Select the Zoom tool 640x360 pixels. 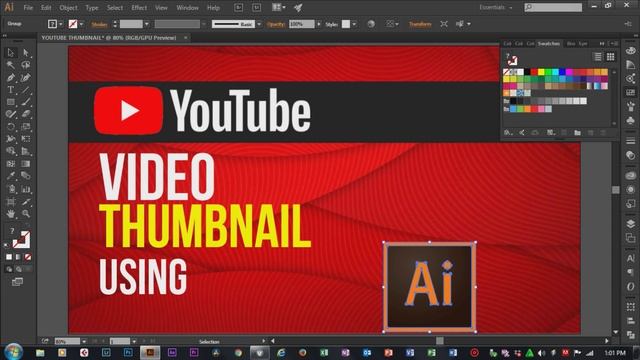(x=26, y=213)
